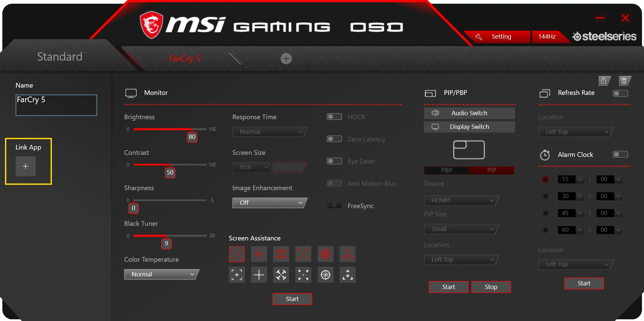This screenshot has width=644, height=321.
Task: Open the Screen Size 16:9 dropdown
Action: (x=251, y=167)
